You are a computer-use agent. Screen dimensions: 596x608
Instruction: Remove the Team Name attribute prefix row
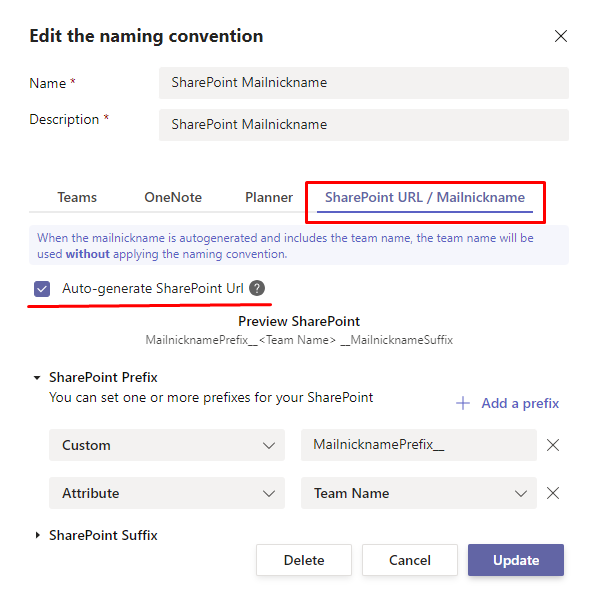[x=553, y=493]
